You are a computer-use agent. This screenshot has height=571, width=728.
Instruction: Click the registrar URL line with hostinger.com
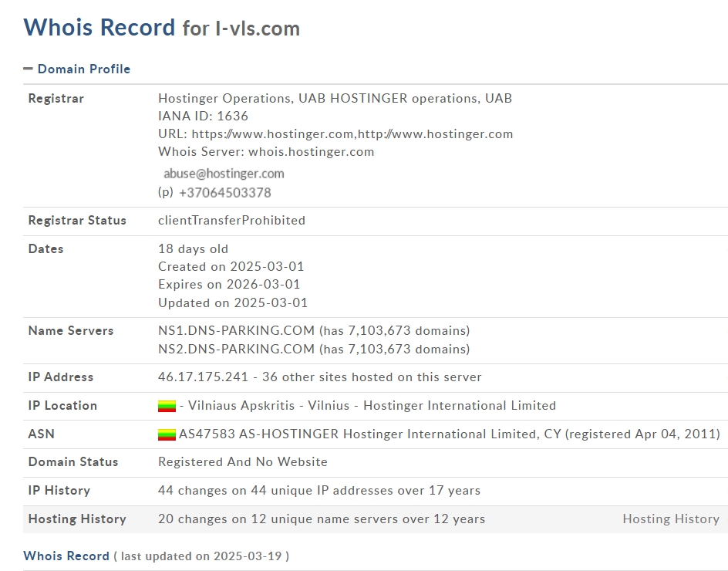point(335,133)
